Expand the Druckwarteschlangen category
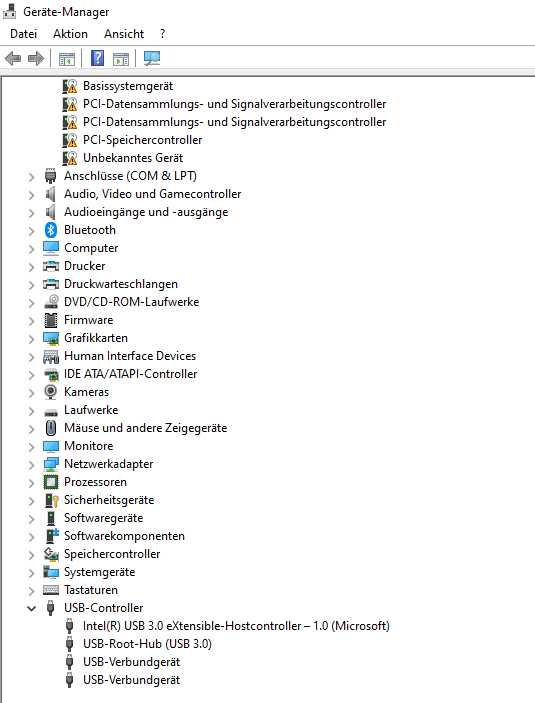Viewport: 535px width, 703px height. (x=31, y=285)
